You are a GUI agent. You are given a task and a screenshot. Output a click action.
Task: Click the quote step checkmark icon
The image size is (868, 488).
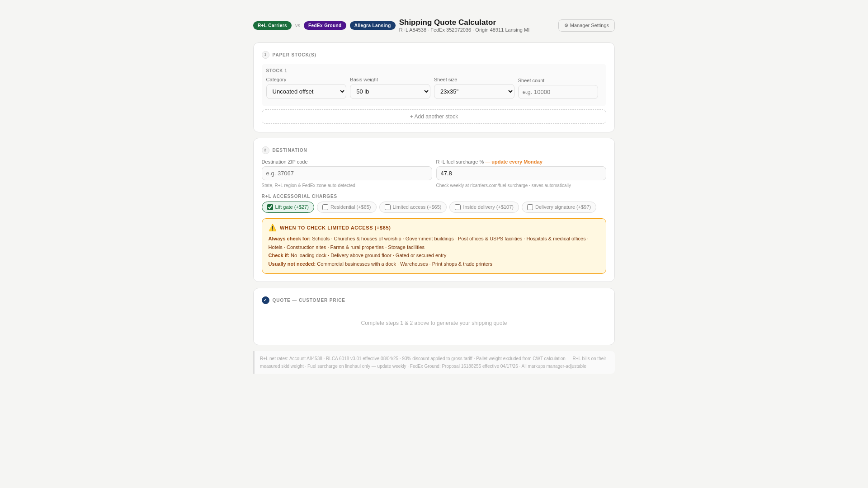(x=265, y=300)
